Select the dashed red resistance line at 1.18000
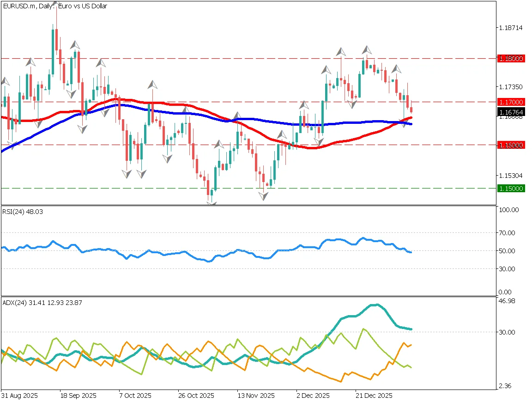The height and width of the screenshot is (402, 532). [231, 58]
